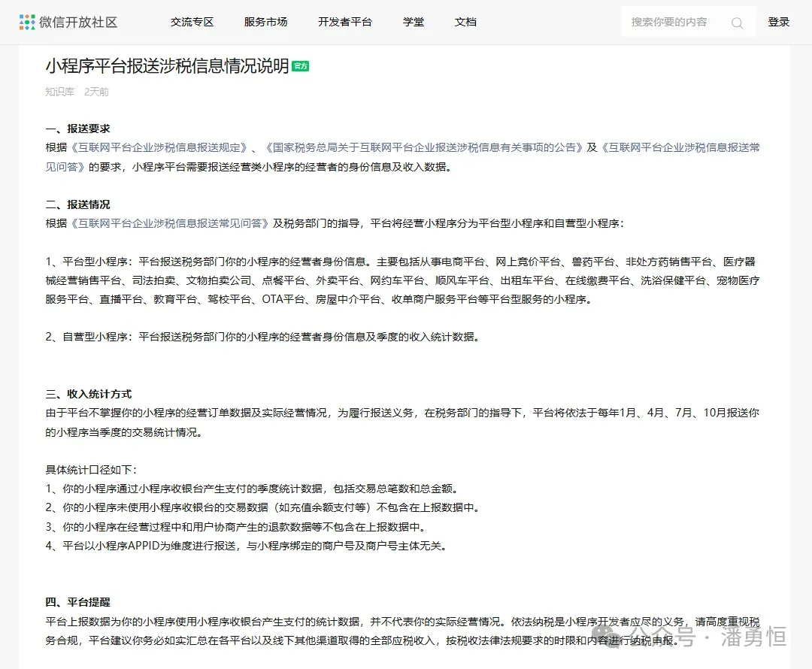Click the line starting 2、自营型小程序
812x669 pixels.
click(262, 337)
